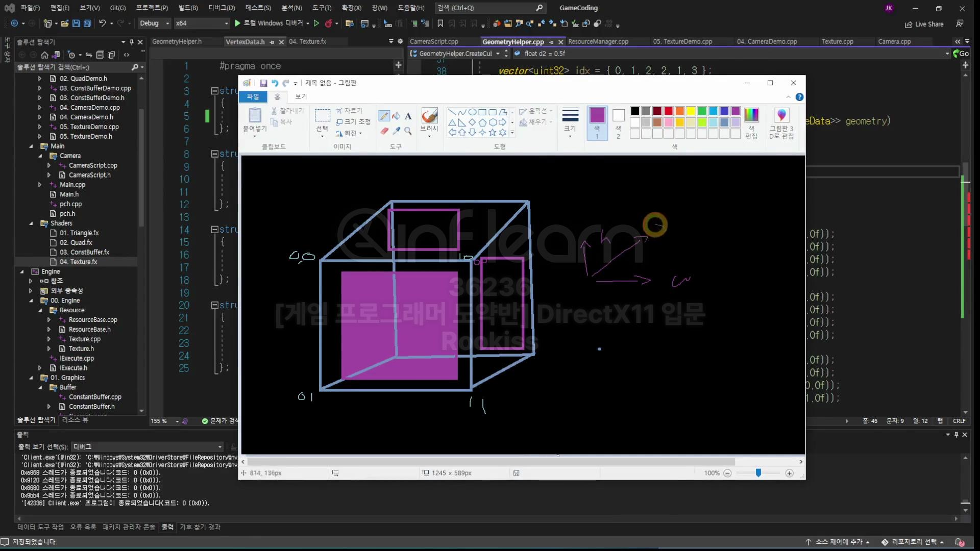Open the Debug configuration dropdown
980x551 pixels.
point(155,23)
